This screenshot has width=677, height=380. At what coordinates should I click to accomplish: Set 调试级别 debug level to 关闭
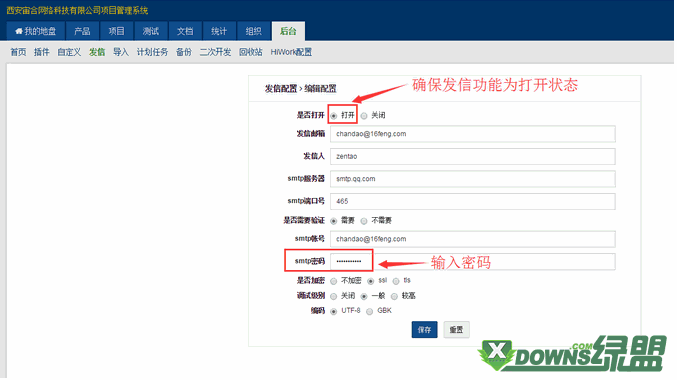pos(334,297)
